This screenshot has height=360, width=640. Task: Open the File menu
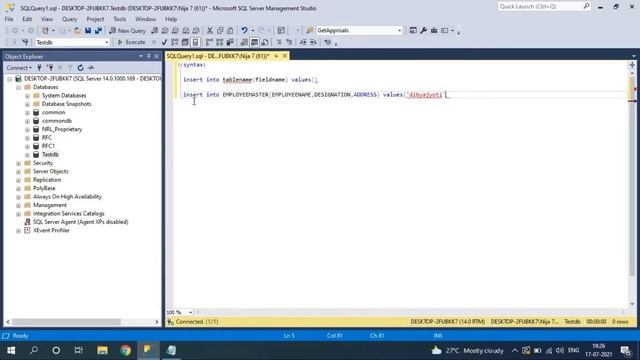pos(9,19)
